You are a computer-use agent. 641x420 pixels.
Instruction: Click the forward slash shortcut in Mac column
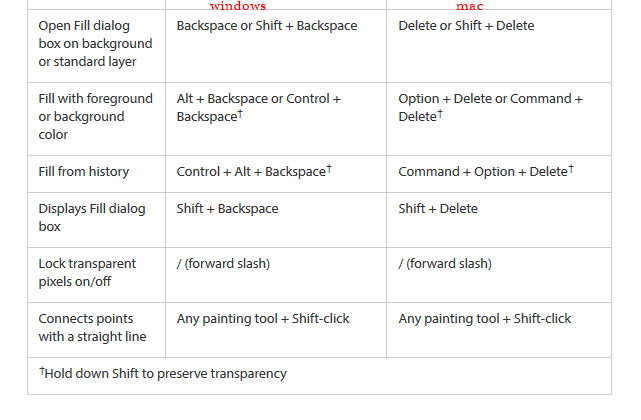tap(445, 264)
